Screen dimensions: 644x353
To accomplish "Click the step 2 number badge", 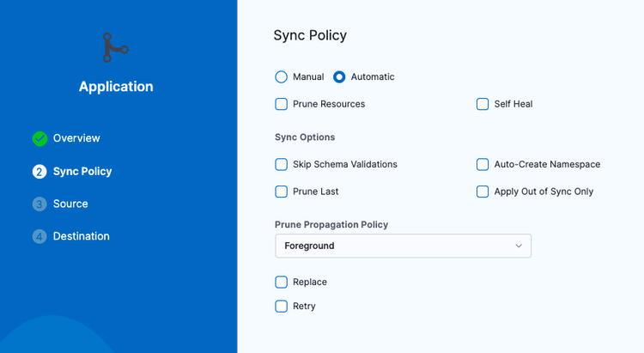I will (39, 172).
